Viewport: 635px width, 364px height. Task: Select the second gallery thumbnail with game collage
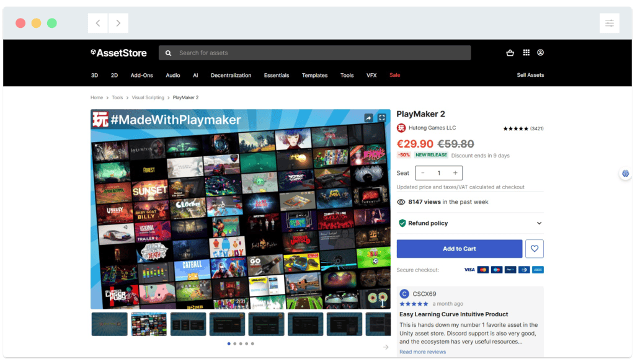149,324
